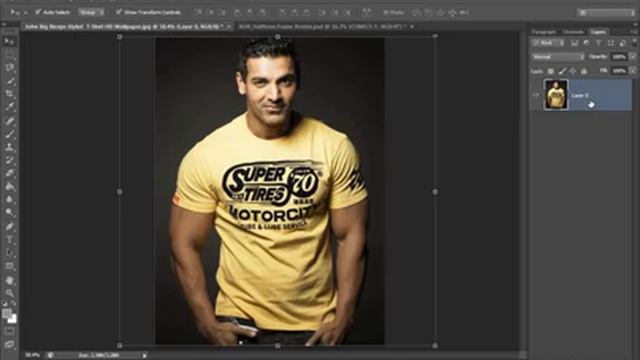
Task: Toggle the Auto-Select checkbox
Action: click(38, 12)
